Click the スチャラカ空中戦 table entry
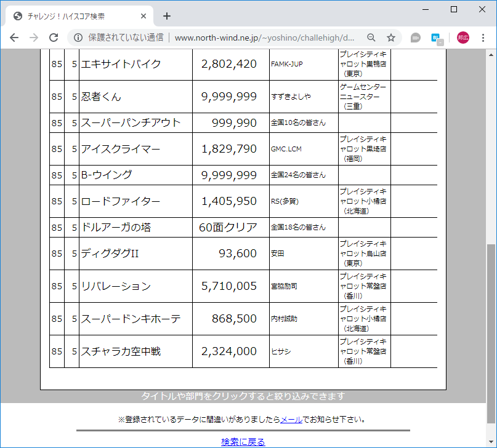 pos(117,351)
